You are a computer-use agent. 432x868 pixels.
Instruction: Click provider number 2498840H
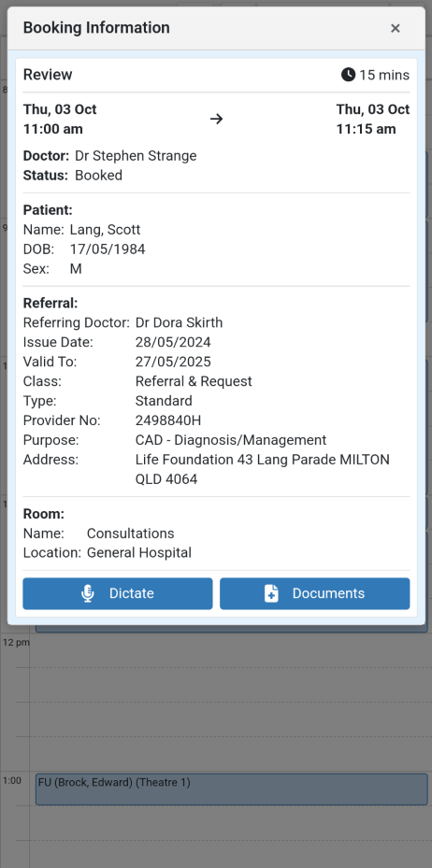(x=165, y=420)
